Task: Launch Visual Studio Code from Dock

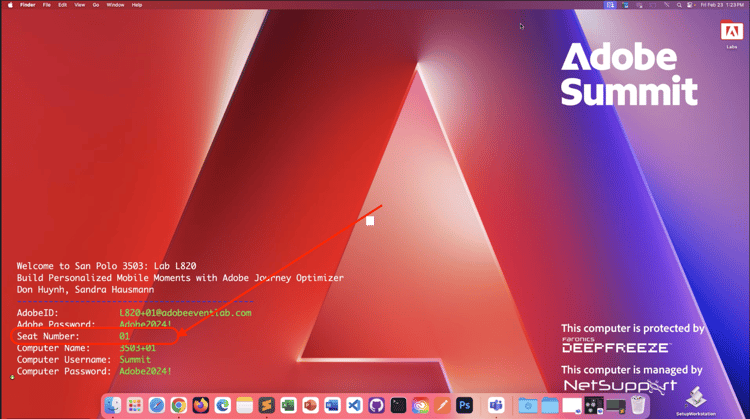Action: (x=354, y=406)
